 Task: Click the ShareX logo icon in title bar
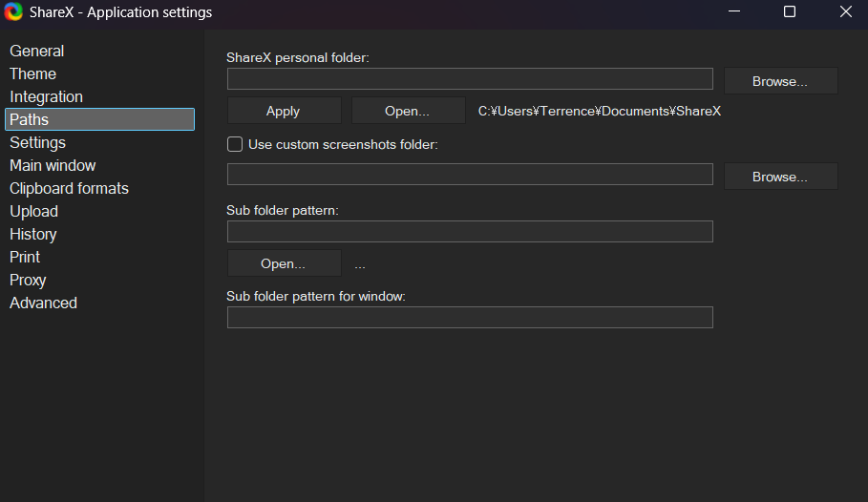click(x=13, y=11)
